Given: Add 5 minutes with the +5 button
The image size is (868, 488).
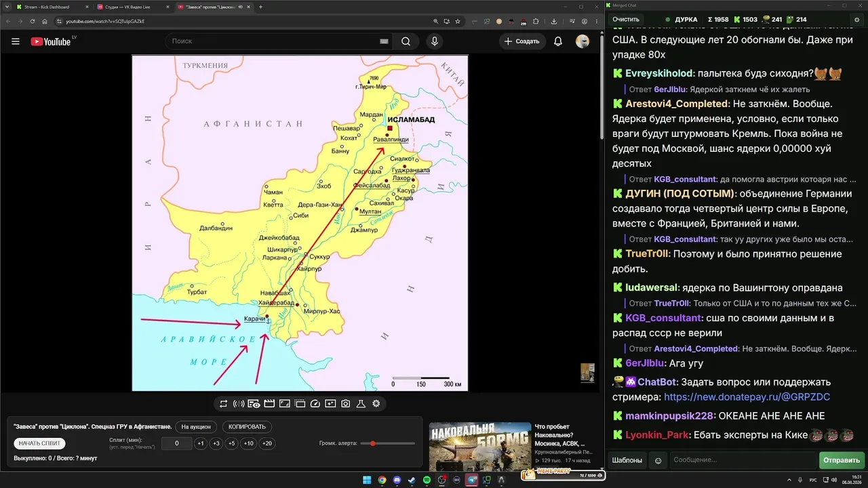Looking at the screenshot, I should point(231,443).
